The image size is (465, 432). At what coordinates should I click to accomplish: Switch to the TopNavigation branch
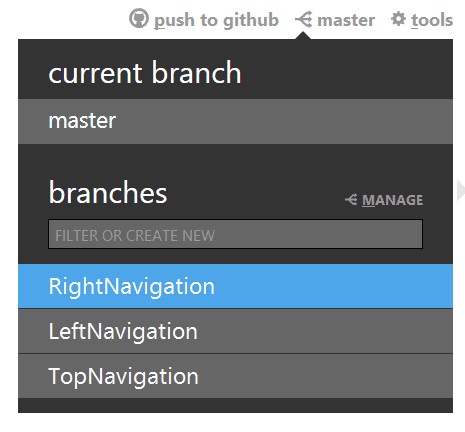(235, 376)
